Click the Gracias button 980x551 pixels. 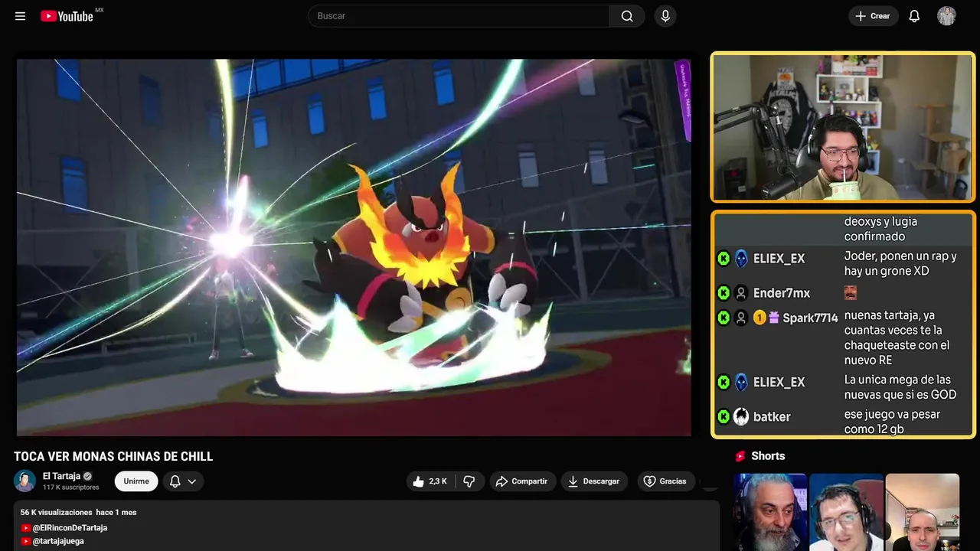[x=665, y=481]
